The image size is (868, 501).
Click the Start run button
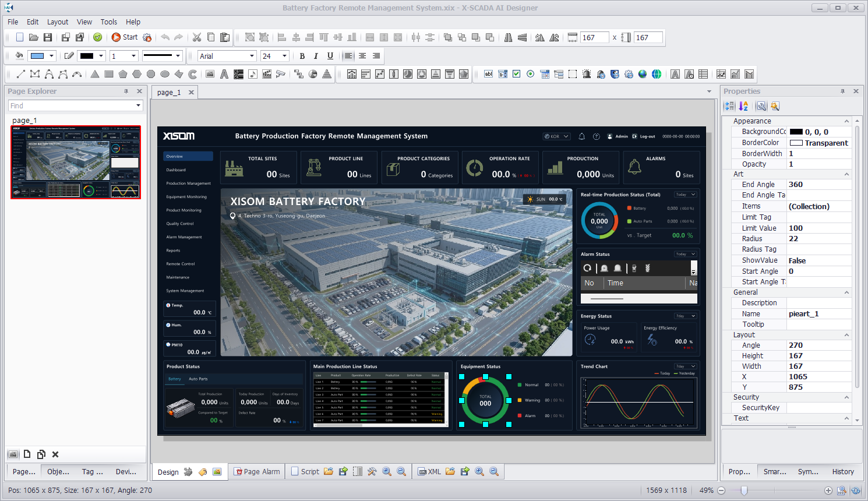pyautogui.click(x=125, y=37)
